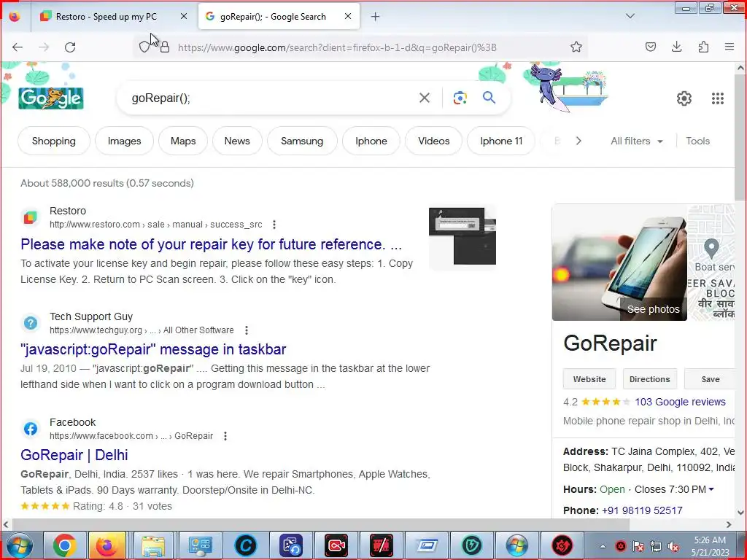
Task: Go back to the previous page
Action: click(x=18, y=47)
